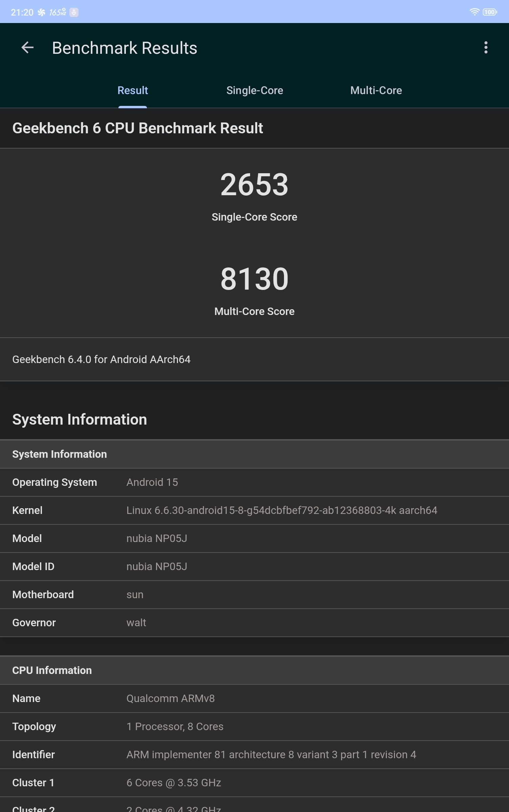Tap the Benchmark Results title
The height and width of the screenshot is (812, 509).
[x=125, y=48]
